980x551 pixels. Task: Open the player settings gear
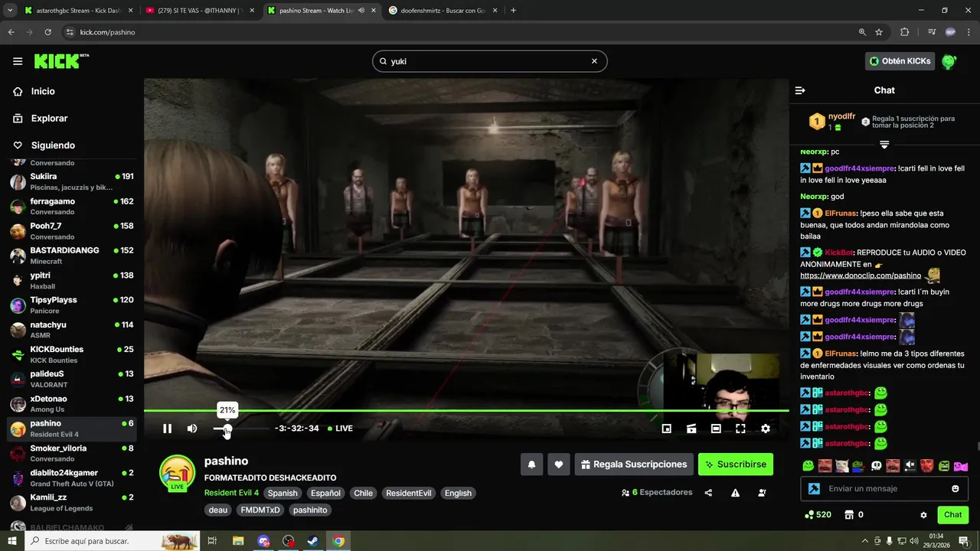tap(765, 429)
